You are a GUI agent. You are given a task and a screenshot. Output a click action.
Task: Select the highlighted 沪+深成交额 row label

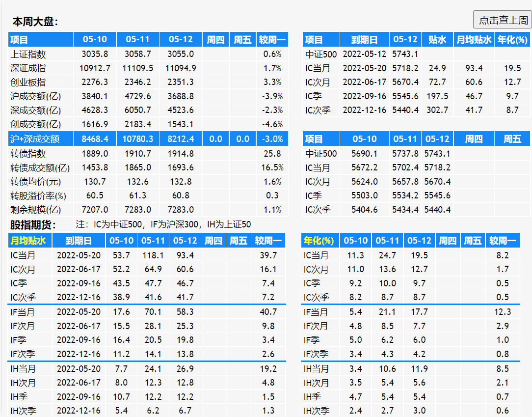click(35, 139)
